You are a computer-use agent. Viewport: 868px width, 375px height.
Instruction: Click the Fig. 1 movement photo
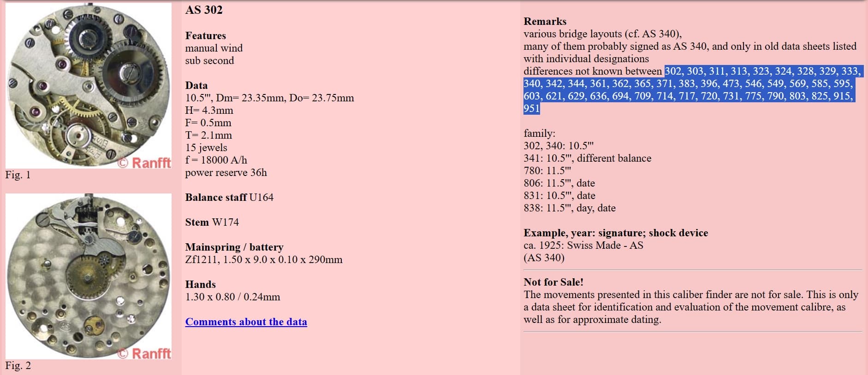[88, 85]
